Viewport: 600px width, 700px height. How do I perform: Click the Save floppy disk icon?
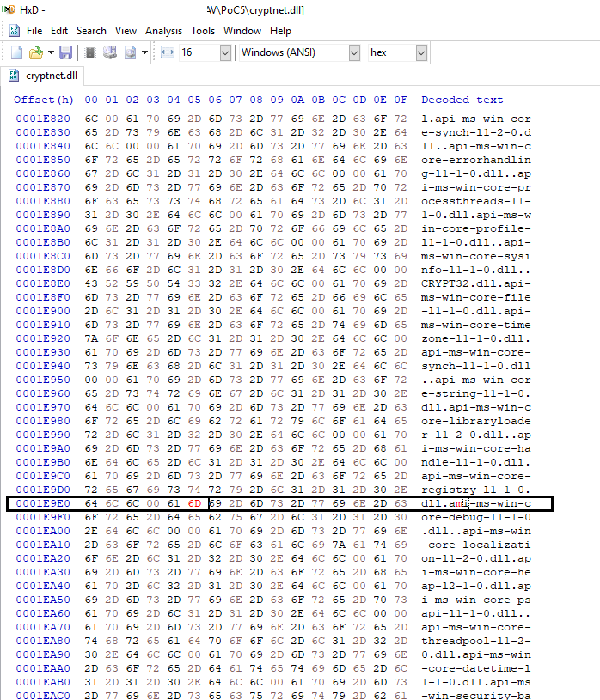click(64, 53)
